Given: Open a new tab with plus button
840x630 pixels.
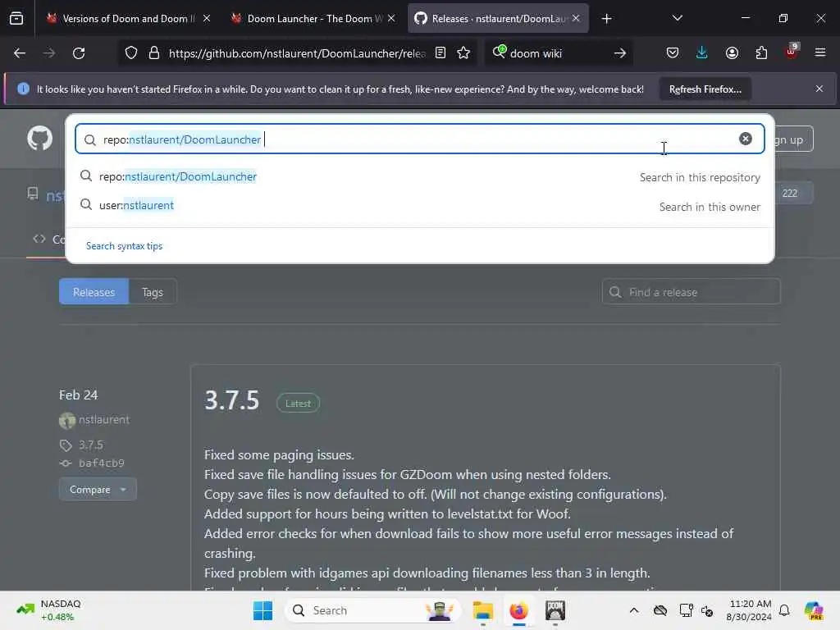Looking at the screenshot, I should (x=606, y=19).
